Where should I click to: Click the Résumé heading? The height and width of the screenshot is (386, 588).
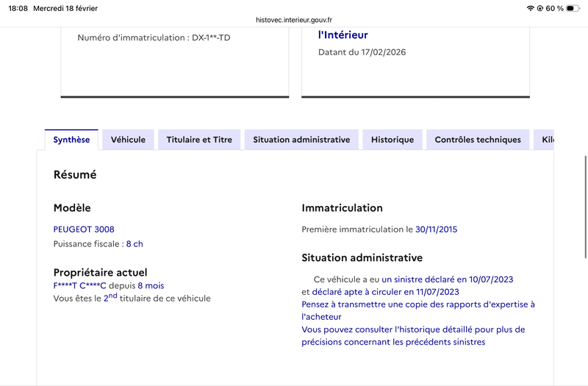(75, 174)
